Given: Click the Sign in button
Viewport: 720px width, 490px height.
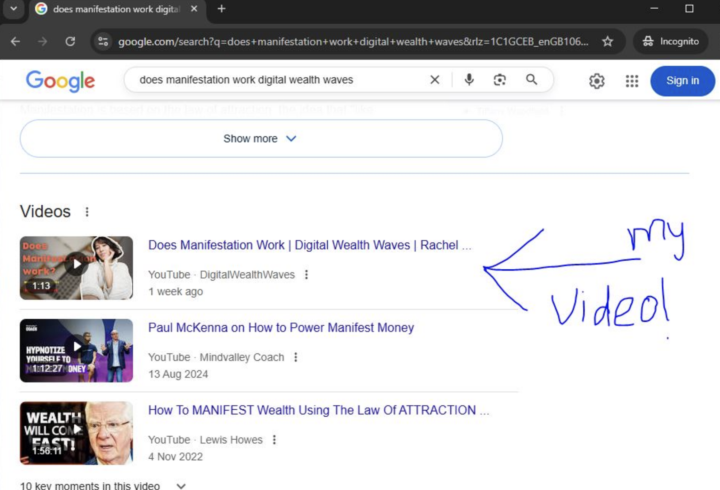Looking at the screenshot, I should click(x=682, y=81).
